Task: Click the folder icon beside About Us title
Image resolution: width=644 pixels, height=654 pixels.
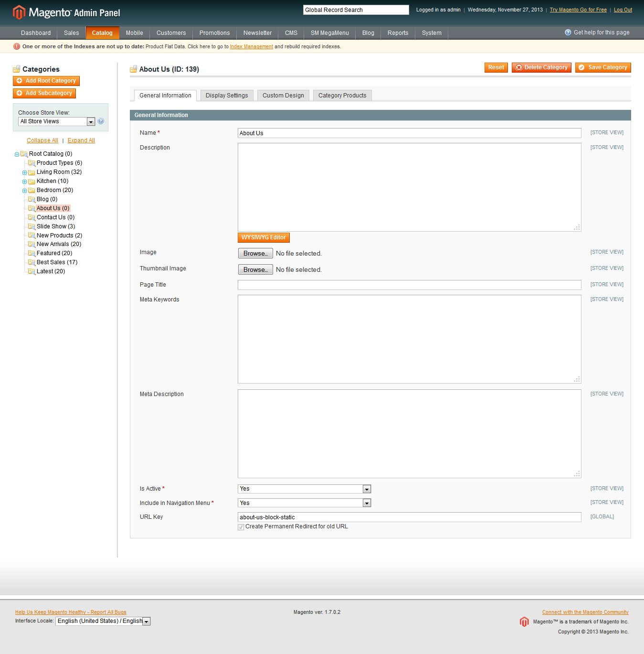Action: point(134,69)
